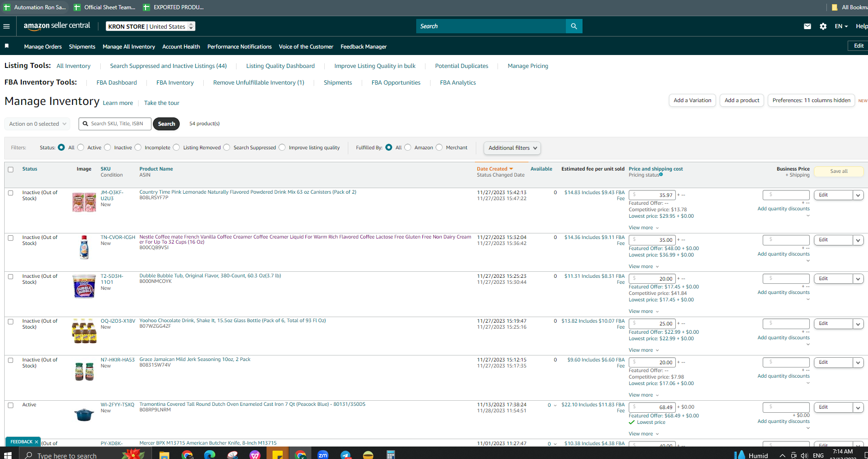The height and width of the screenshot is (459, 868).
Task: Open Performance Notifications menu item
Action: [x=239, y=47]
